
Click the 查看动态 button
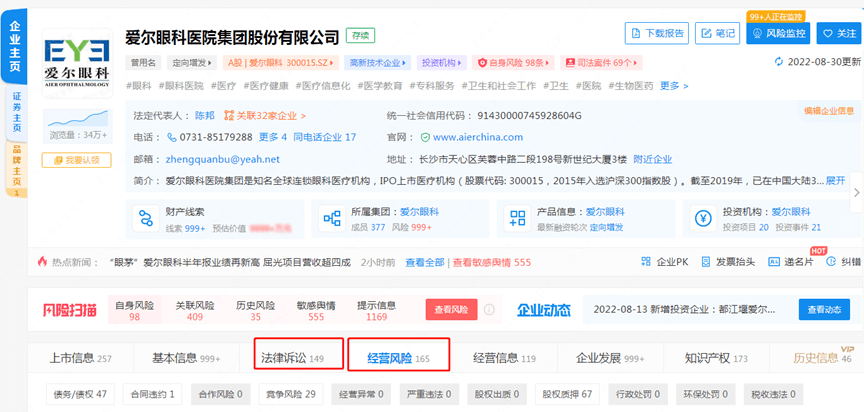point(824,310)
